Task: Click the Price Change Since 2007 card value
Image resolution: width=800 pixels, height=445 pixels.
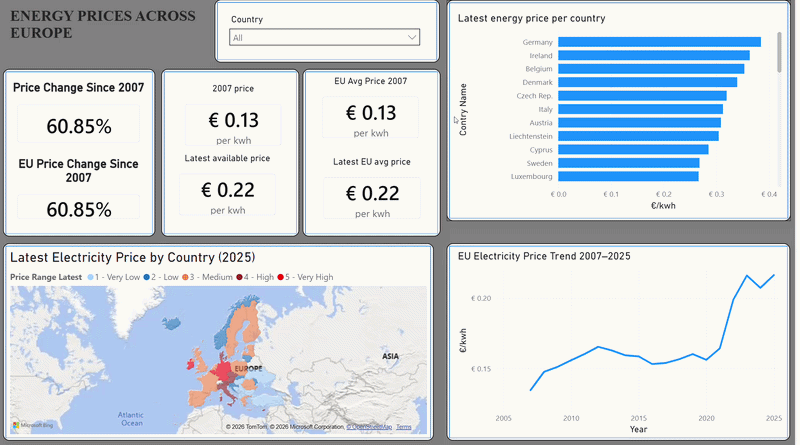Action: pyautogui.click(x=79, y=126)
